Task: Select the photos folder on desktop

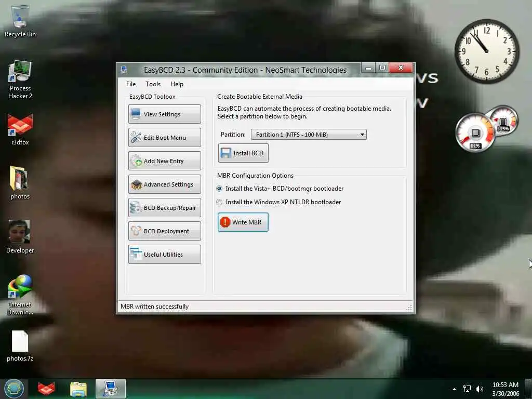Action: pyautogui.click(x=20, y=182)
